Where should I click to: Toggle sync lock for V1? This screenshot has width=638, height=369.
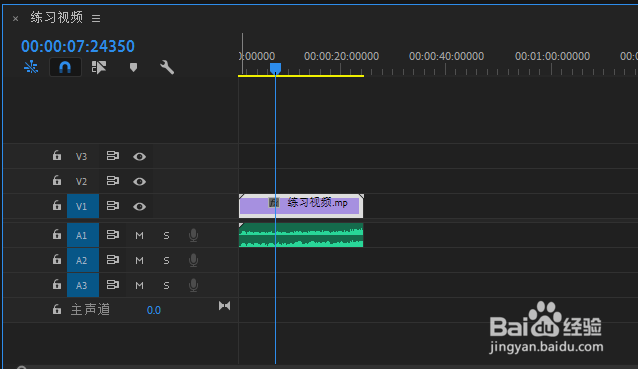pos(113,206)
